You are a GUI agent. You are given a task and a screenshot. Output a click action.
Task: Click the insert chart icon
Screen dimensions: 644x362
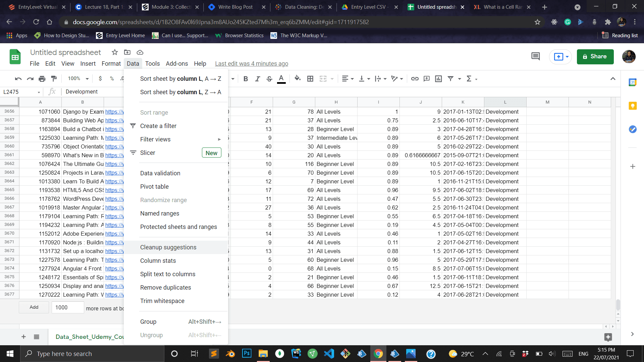pos(438,79)
